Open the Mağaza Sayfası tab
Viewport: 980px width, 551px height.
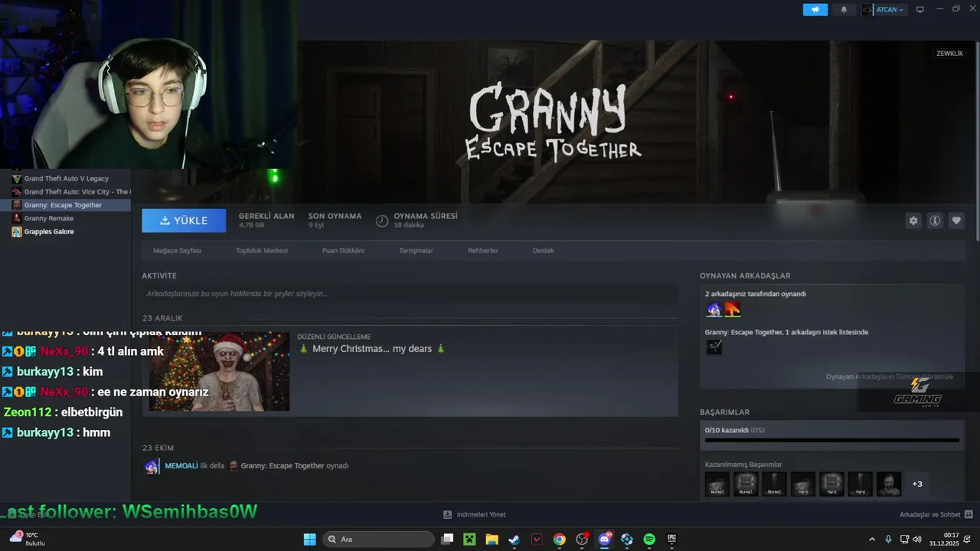tap(177, 250)
